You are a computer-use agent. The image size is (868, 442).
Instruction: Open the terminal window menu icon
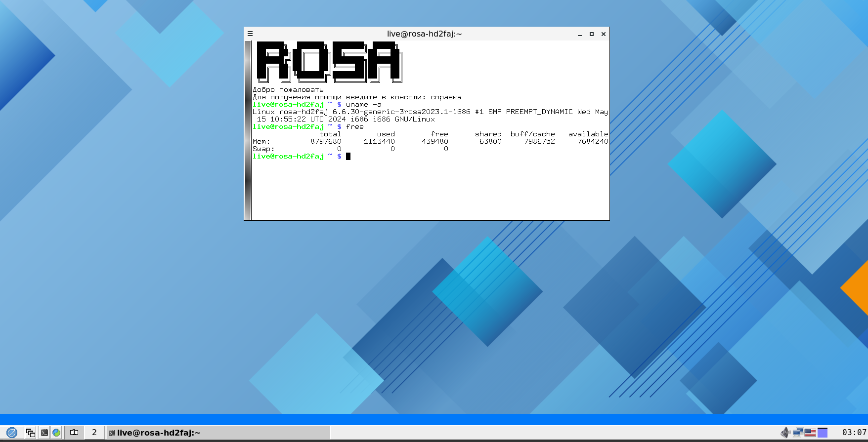pyautogui.click(x=250, y=34)
